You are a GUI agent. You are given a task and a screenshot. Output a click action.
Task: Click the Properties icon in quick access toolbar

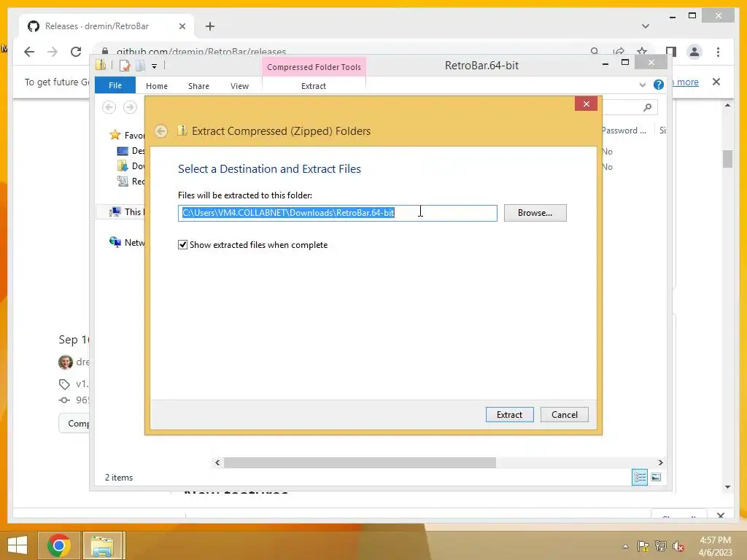125,66
